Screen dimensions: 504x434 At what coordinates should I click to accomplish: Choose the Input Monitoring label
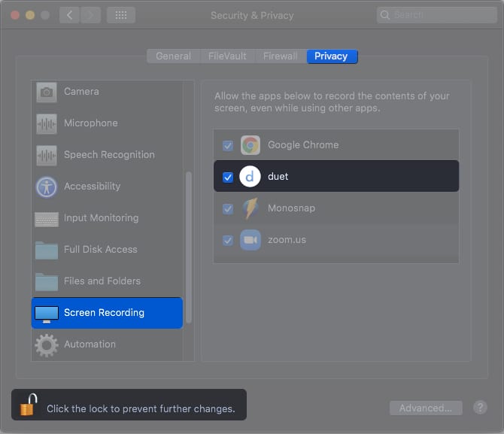(x=102, y=218)
